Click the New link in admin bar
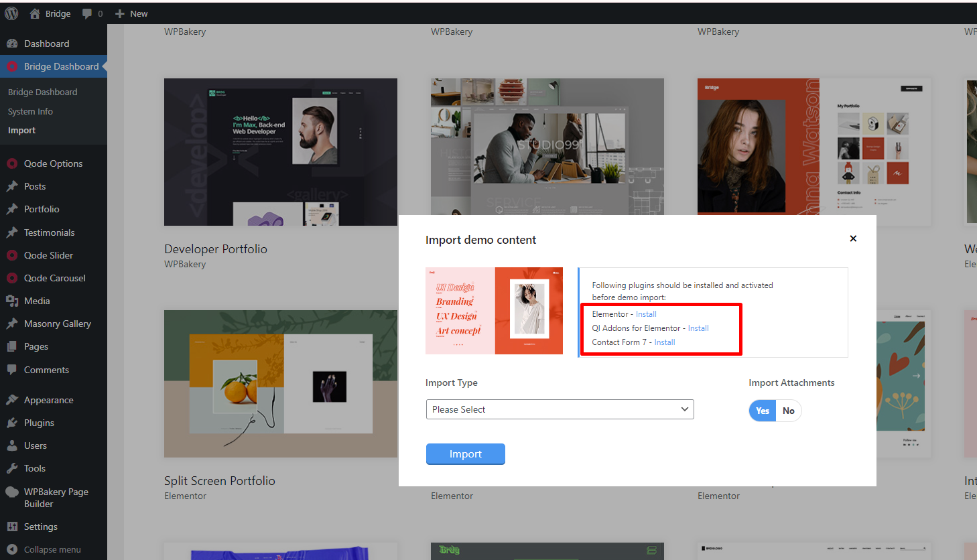 click(139, 13)
